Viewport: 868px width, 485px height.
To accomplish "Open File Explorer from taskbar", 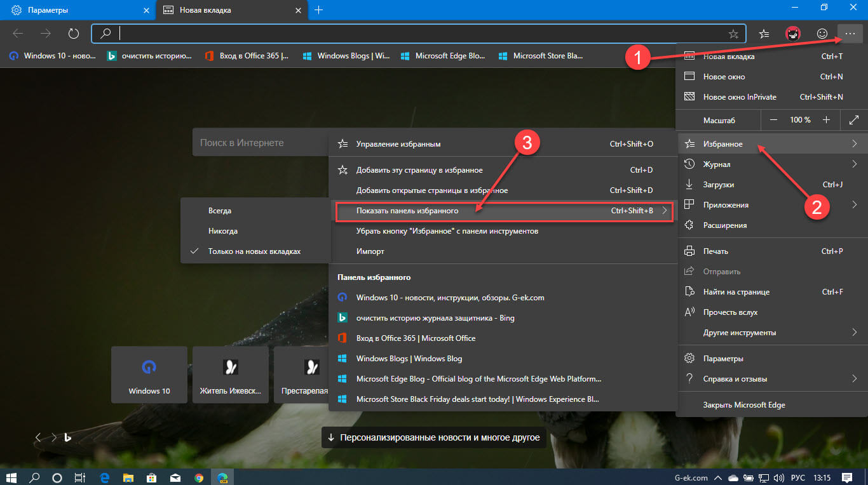I will tap(128, 477).
